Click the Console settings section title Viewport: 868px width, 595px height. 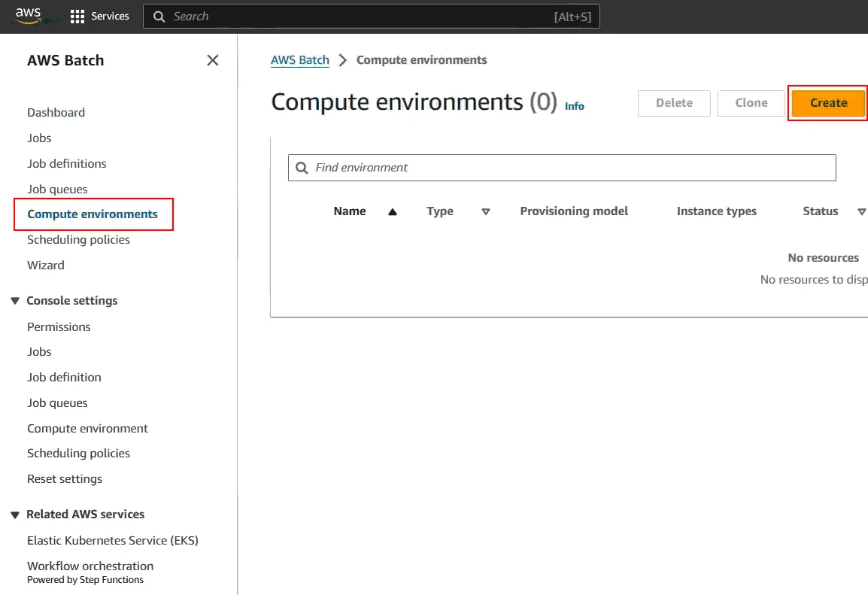point(72,301)
